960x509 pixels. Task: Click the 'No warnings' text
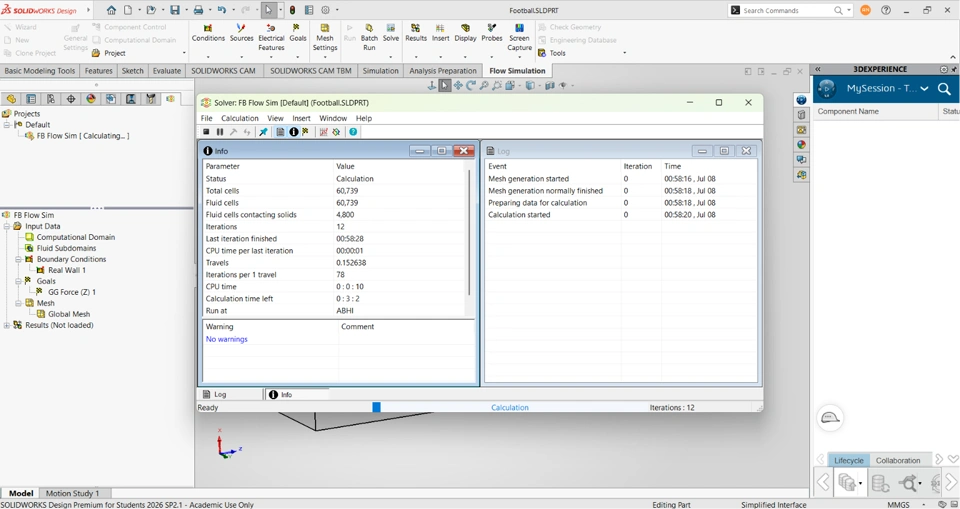pos(227,339)
